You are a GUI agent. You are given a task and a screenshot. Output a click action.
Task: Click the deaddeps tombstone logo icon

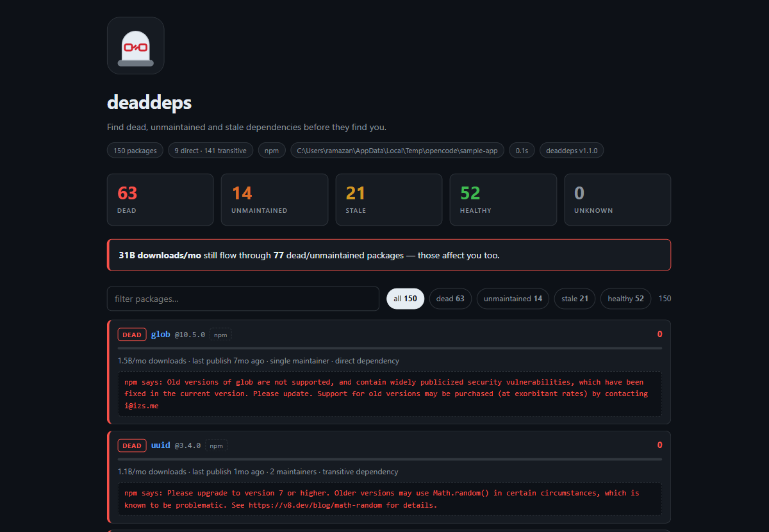(x=135, y=46)
